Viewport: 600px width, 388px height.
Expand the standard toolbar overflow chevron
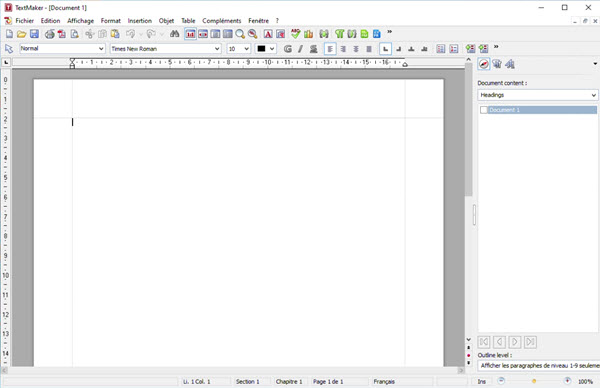[390, 32]
